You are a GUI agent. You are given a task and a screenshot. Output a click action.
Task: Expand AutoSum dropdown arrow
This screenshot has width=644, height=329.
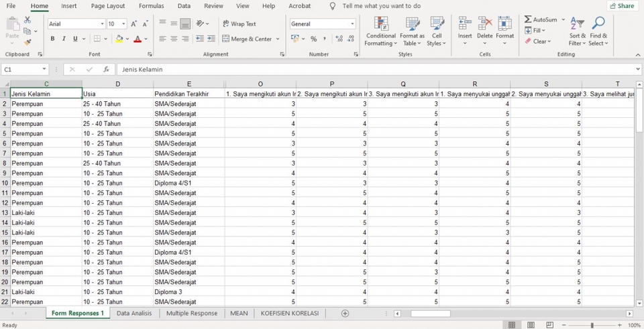pyautogui.click(x=563, y=19)
